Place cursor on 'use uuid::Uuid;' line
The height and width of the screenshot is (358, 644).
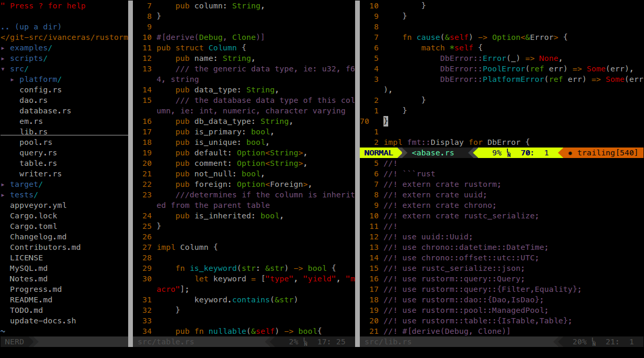[x=428, y=237]
